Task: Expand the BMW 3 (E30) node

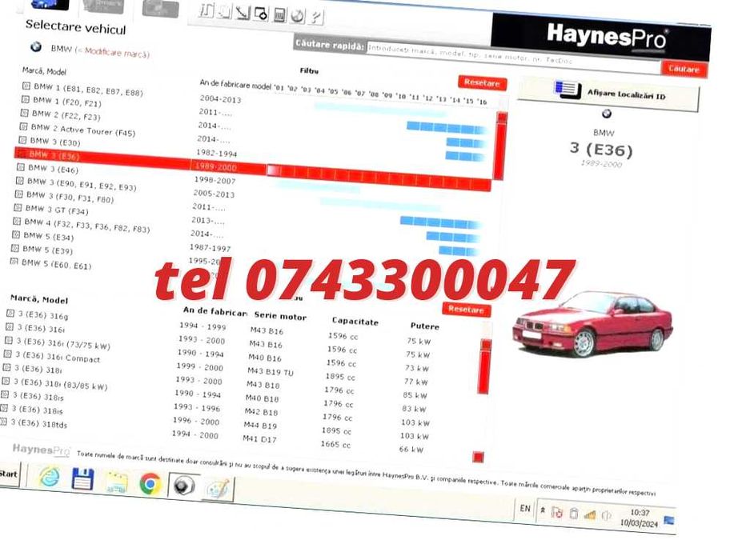Action: coord(22,140)
